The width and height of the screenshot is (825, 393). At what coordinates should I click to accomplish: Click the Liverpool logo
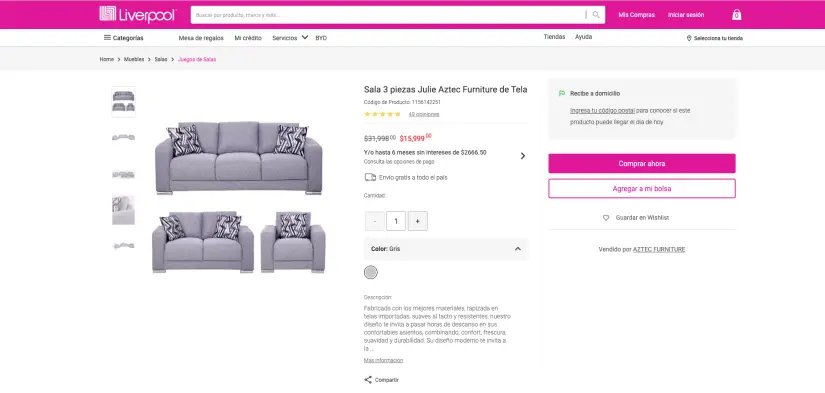(x=138, y=14)
